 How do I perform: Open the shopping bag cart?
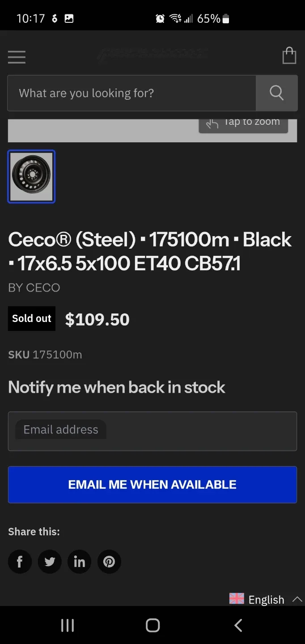289,55
